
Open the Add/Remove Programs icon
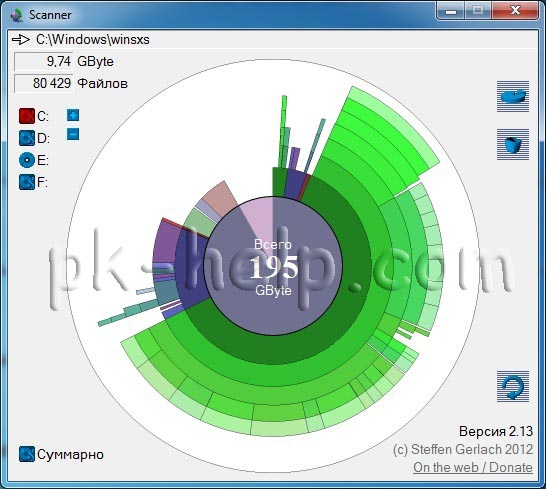click(513, 97)
